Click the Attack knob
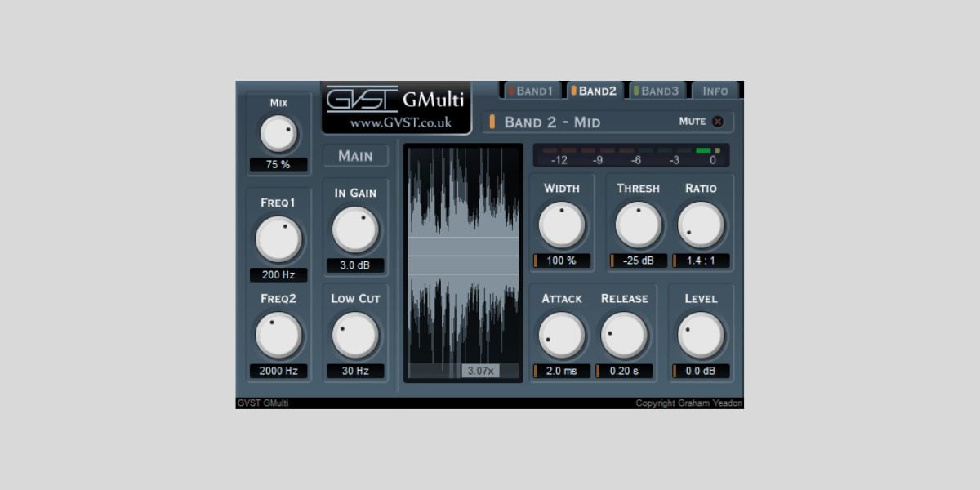The height and width of the screenshot is (490, 980). point(562,335)
